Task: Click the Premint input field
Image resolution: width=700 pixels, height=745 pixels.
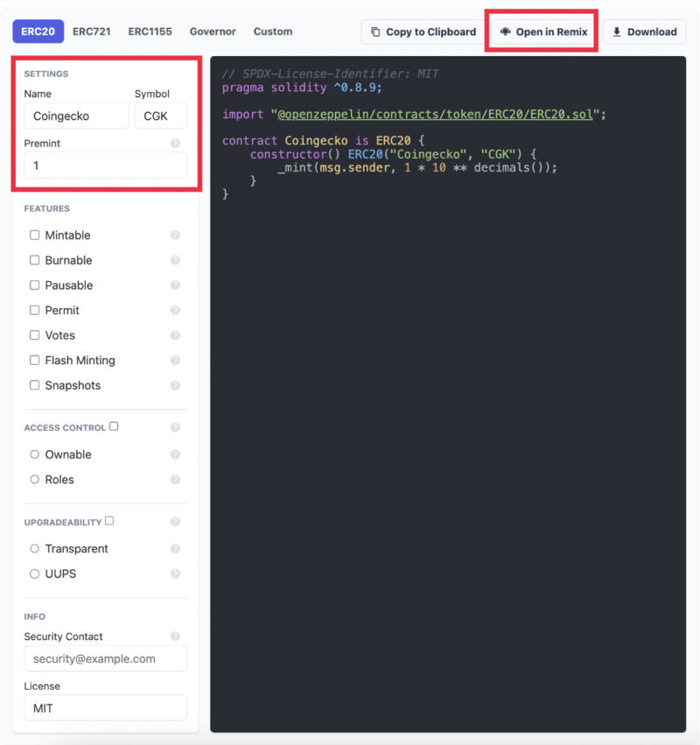Action: [105, 165]
